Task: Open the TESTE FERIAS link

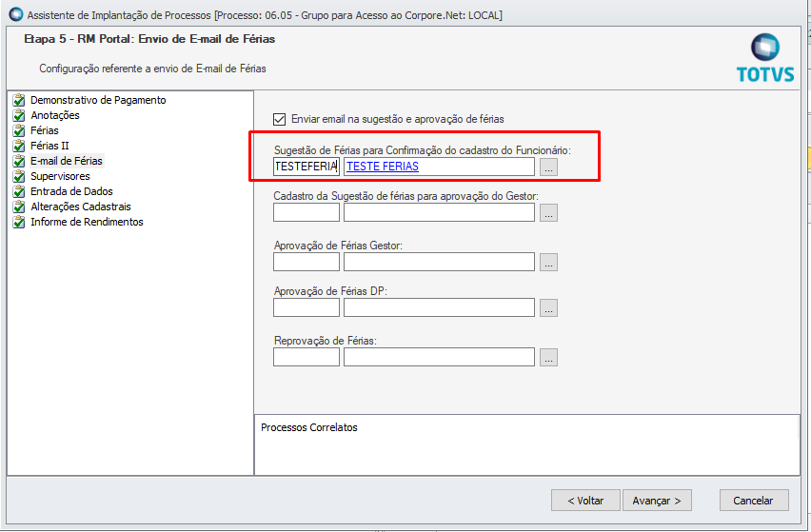Action: click(383, 167)
